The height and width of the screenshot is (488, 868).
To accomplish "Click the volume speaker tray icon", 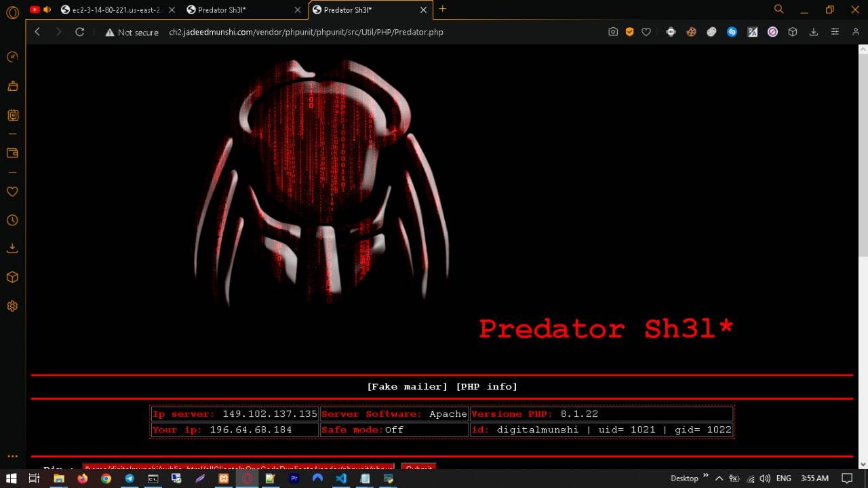I will tap(765, 478).
